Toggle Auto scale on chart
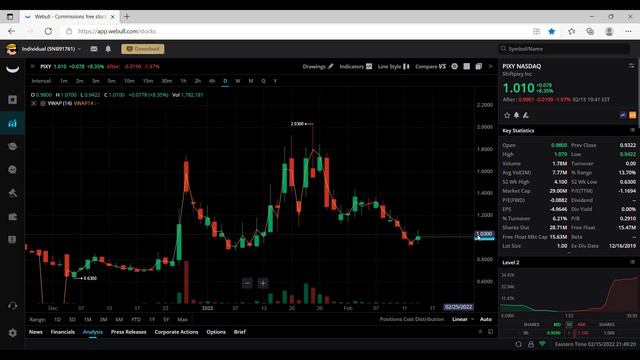 coord(486,319)
